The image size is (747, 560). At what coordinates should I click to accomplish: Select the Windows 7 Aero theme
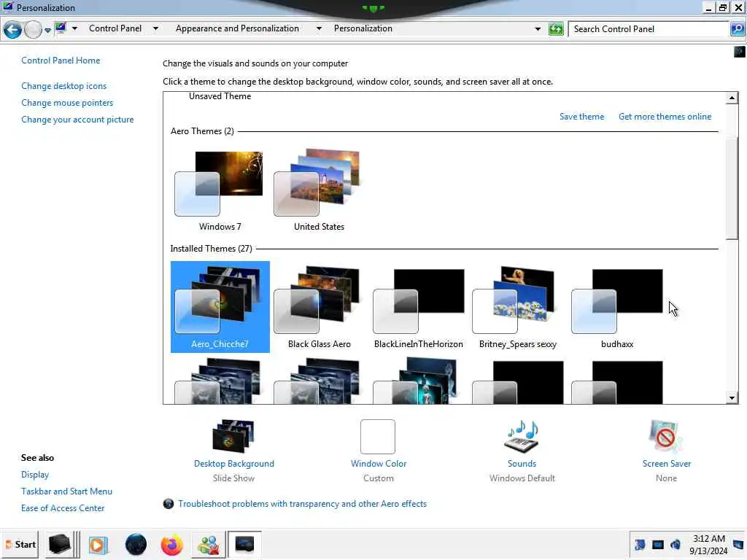220,191
